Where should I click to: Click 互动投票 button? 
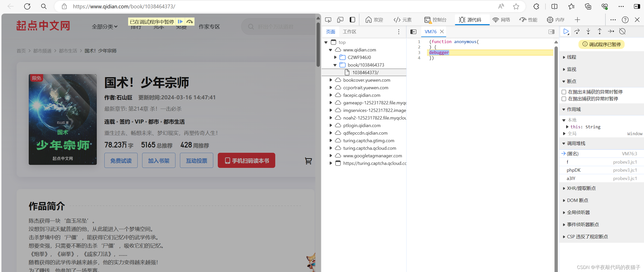click(197, 161)
